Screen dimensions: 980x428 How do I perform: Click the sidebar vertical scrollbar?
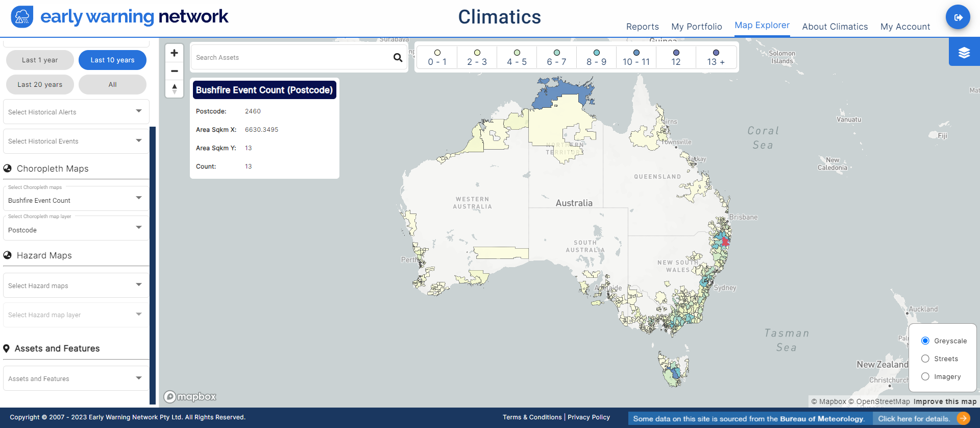(153, 266)
